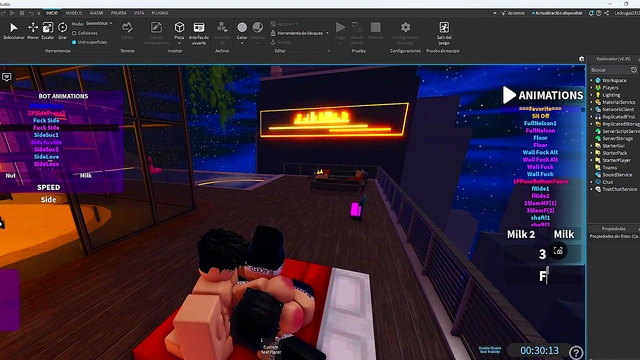Open viewport settings gear icon
Viewport: 640px width, 360px height.
[582, 59]
